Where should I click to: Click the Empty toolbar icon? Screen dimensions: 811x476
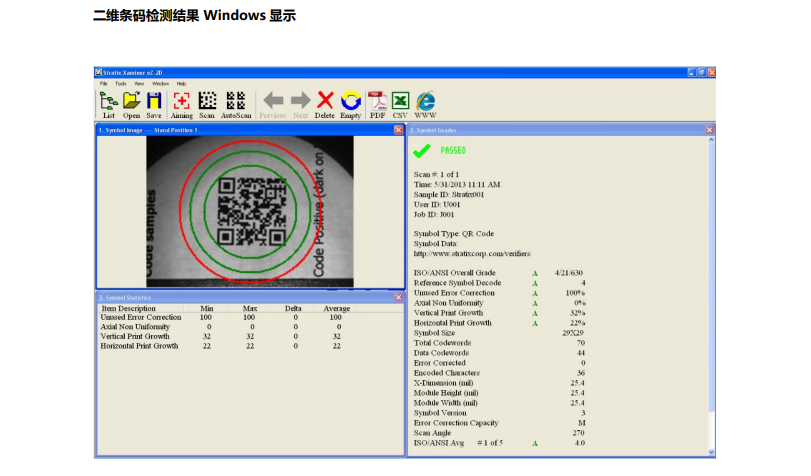[x=351, y=105]
